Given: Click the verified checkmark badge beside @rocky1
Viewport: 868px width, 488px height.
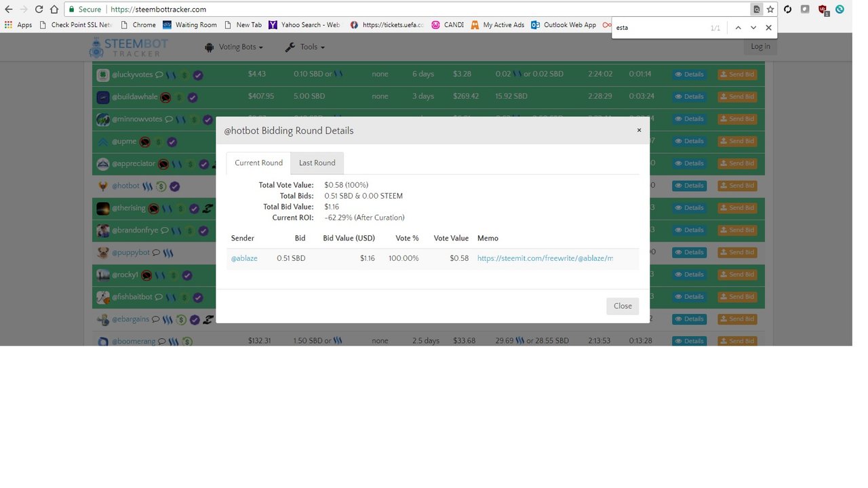Looking at the screenshot, I should pos(187,275).
